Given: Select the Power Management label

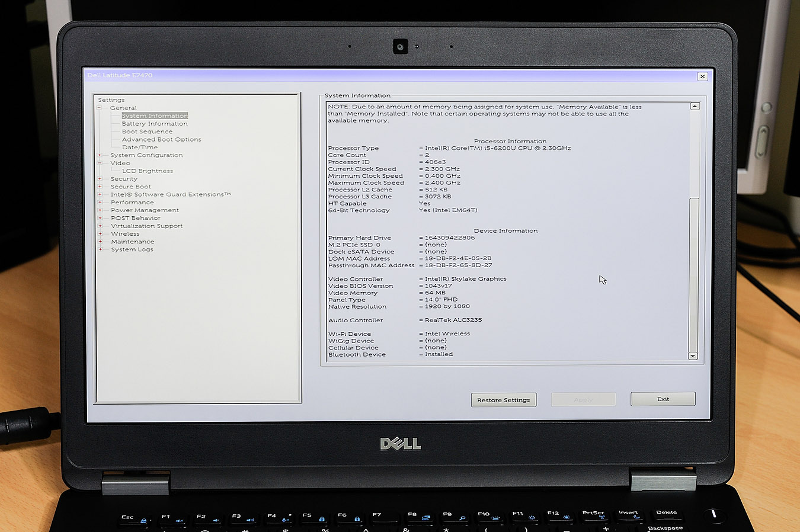Looking at the screenshot, I should (145, 210).
